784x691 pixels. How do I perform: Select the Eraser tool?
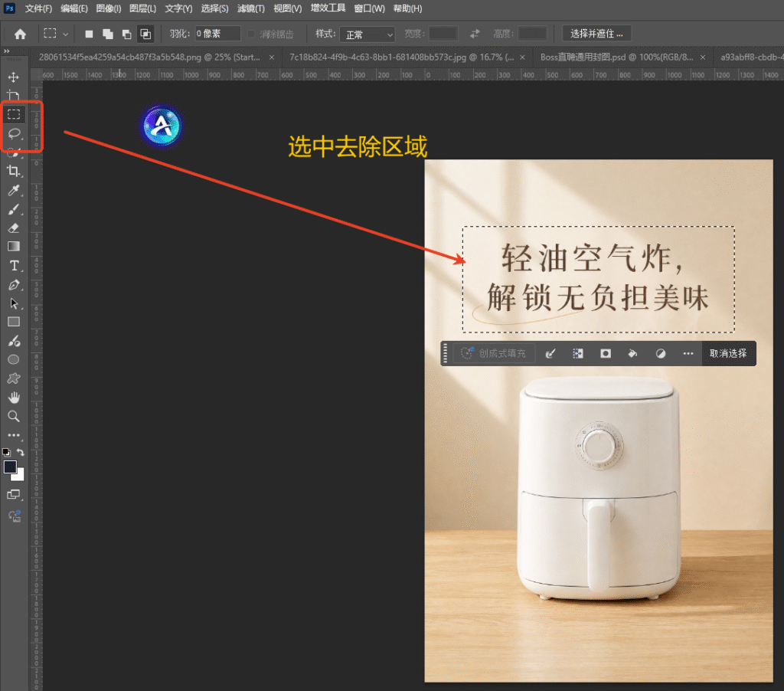[x=14, y=228]
